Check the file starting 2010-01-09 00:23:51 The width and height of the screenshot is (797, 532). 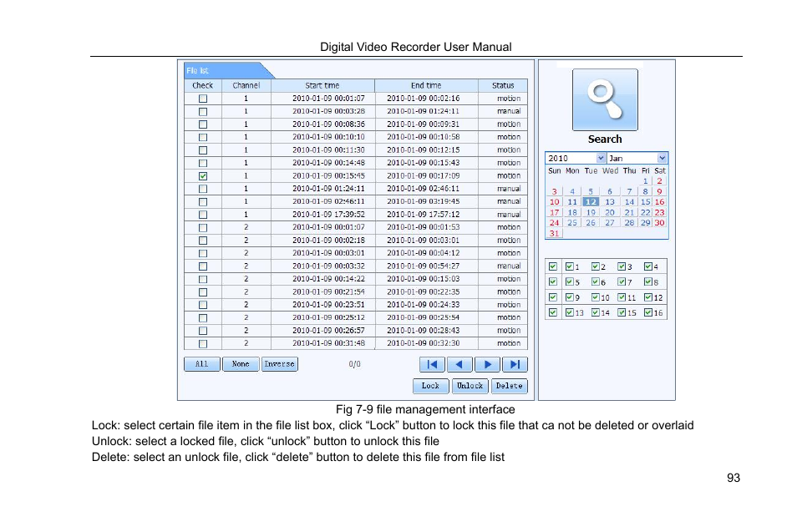pos(203,305)
